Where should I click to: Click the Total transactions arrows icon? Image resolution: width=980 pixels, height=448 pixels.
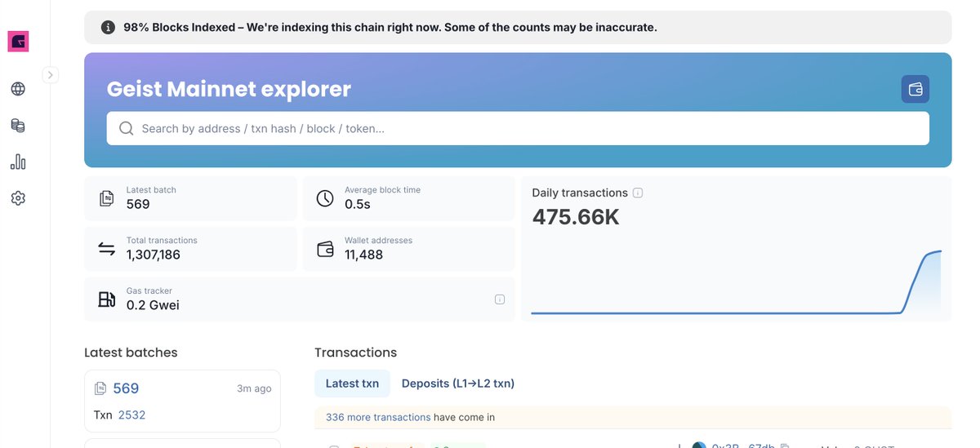pyautogui.click(x=106, y=249)
